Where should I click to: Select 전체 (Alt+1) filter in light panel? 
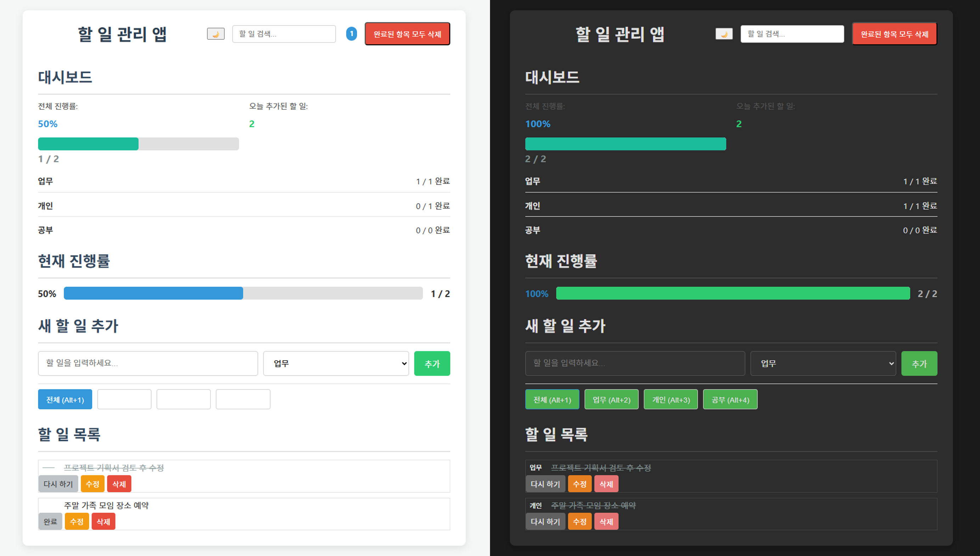[x=65, y=399]
